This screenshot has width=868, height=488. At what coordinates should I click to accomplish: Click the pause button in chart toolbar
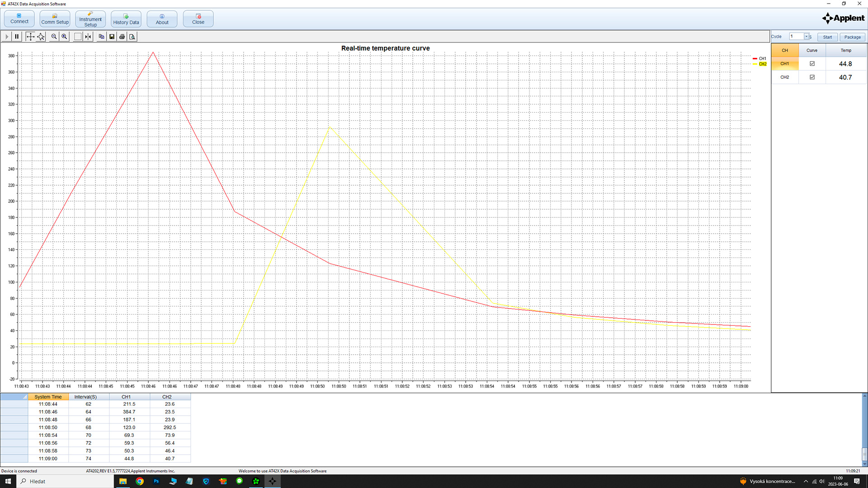[17, 37]
